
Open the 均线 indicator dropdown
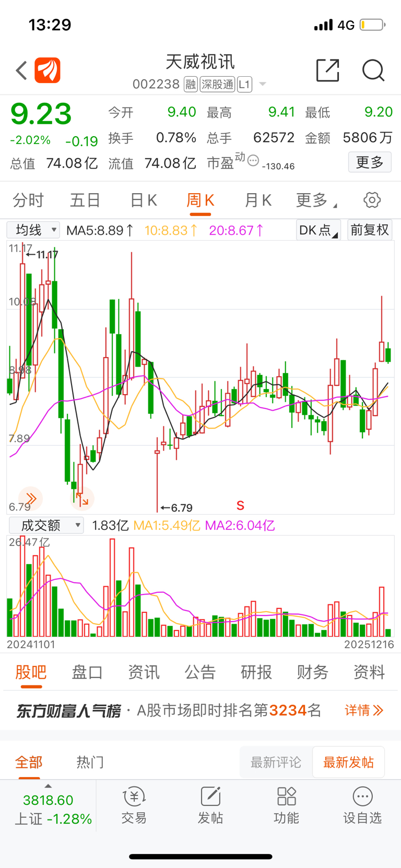[x=33, y=230]
